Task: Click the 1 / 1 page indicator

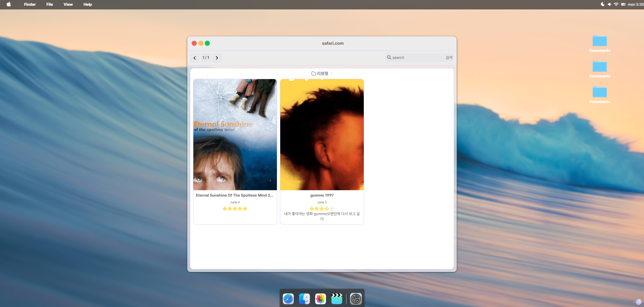Action: (x=206, y=58)
